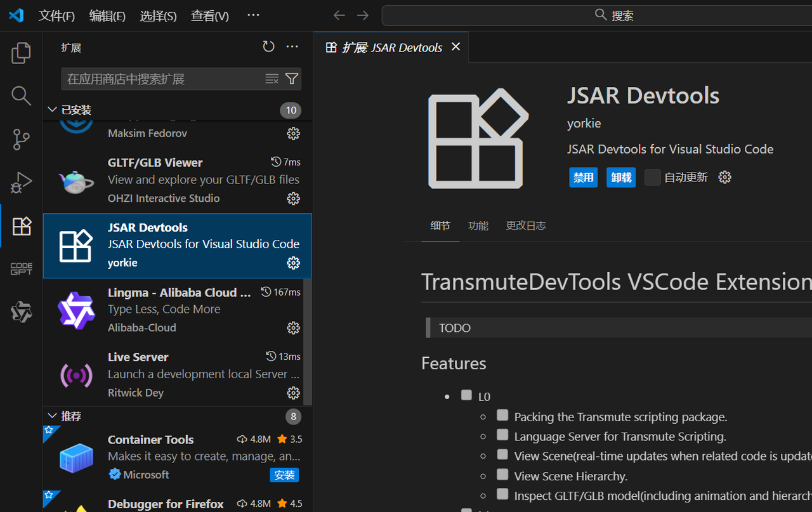The image size is (812, 512).
Task: Open manage gear for GLTF/GLB Viewer
Action: (x=293, y=199)
